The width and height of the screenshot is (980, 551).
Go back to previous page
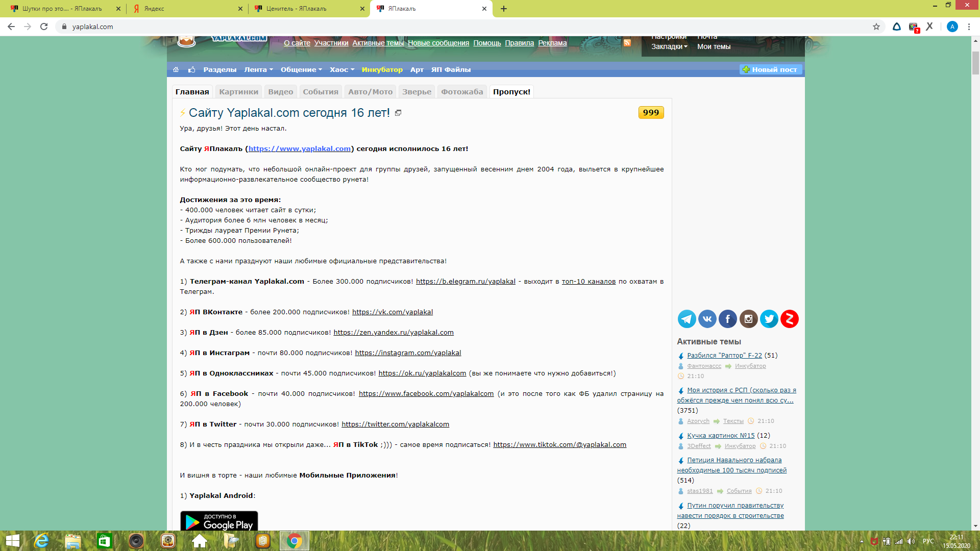pyautogui.click(x=11, y=27)
